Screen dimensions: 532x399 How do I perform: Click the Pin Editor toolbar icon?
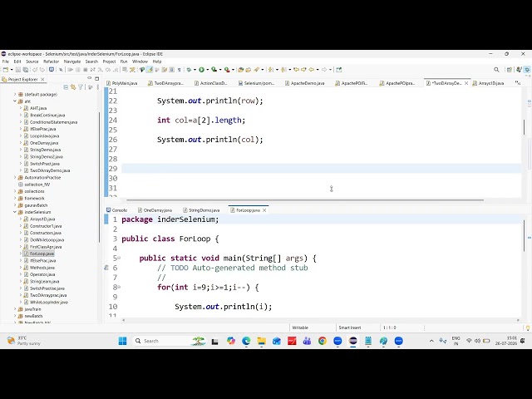(x=338, y=70)
